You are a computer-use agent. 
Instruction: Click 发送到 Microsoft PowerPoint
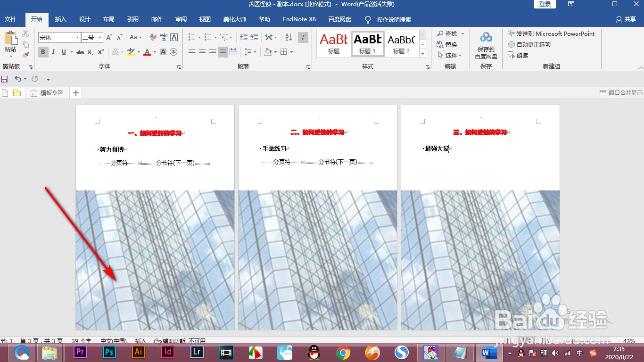click(551, 33)
